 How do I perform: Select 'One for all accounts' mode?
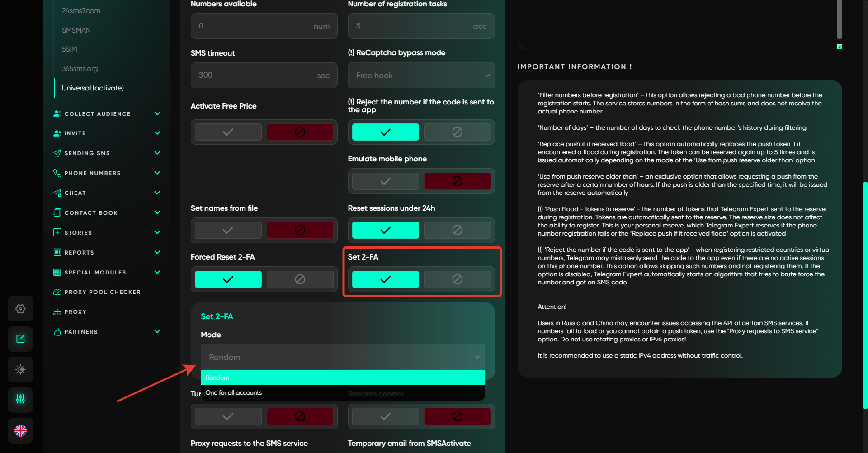(x=234, y=393)
